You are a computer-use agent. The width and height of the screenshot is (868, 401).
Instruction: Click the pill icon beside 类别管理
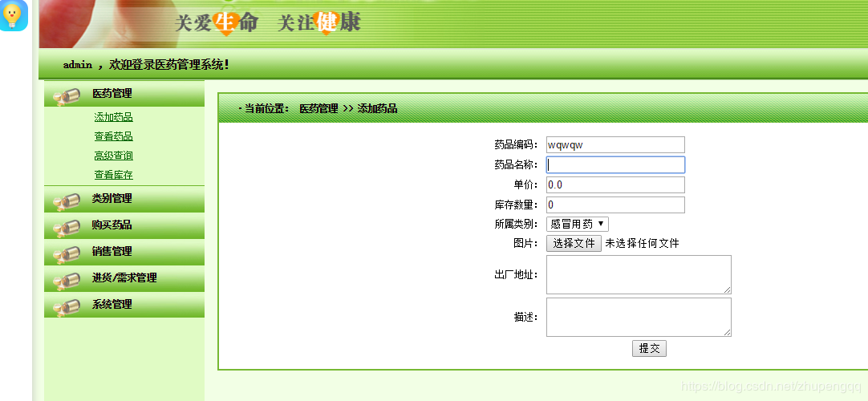[x=67, y=201]
